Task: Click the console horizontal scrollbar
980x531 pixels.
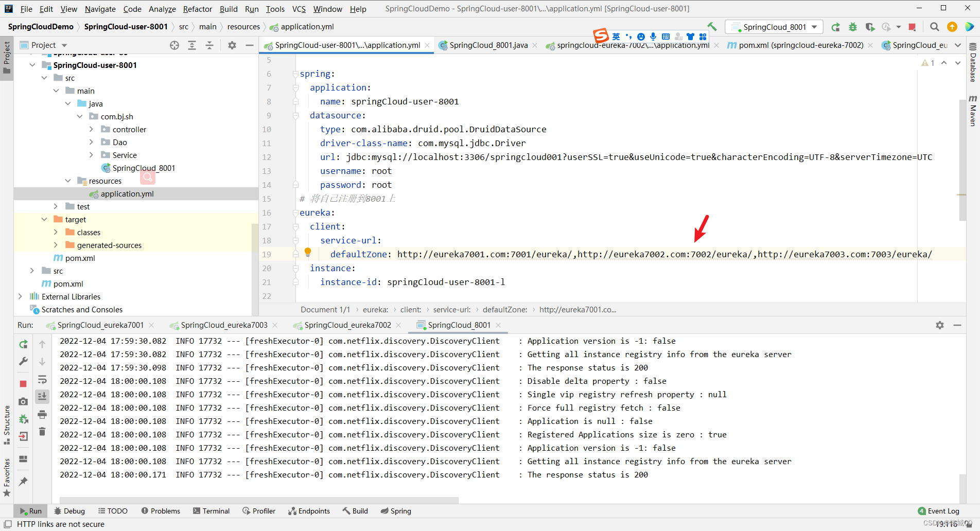Action: 259,500
